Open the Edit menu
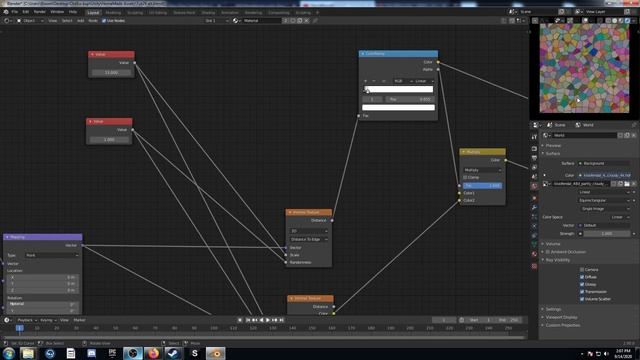This screenshot has width=640, height=360. (26, 12)
